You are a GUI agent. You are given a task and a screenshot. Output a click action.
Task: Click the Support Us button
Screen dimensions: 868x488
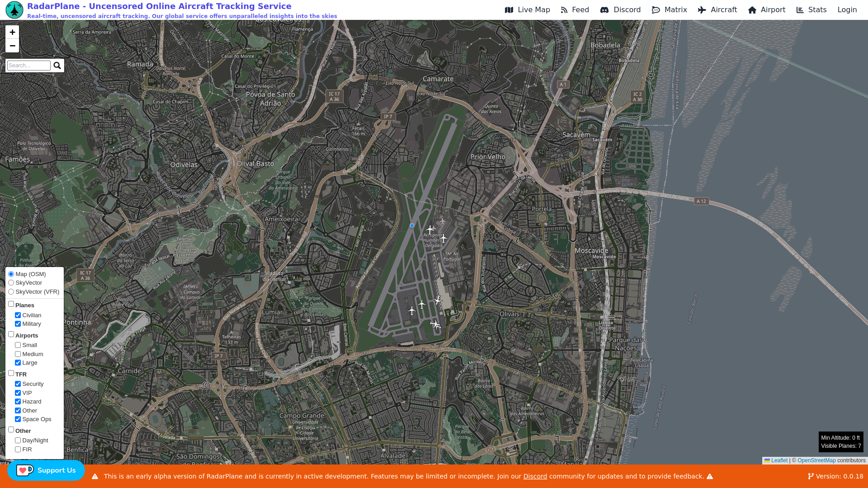point(56,470)
